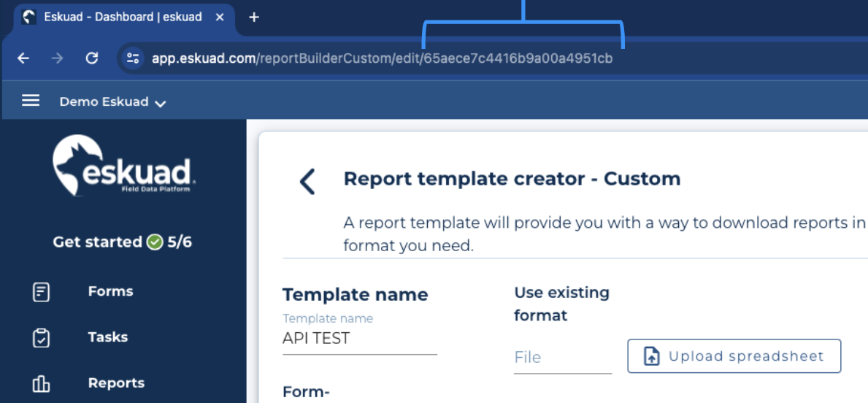Toggle the hamburger menu icon
Viewport: 868px width, 403px height.
point(31,100)
